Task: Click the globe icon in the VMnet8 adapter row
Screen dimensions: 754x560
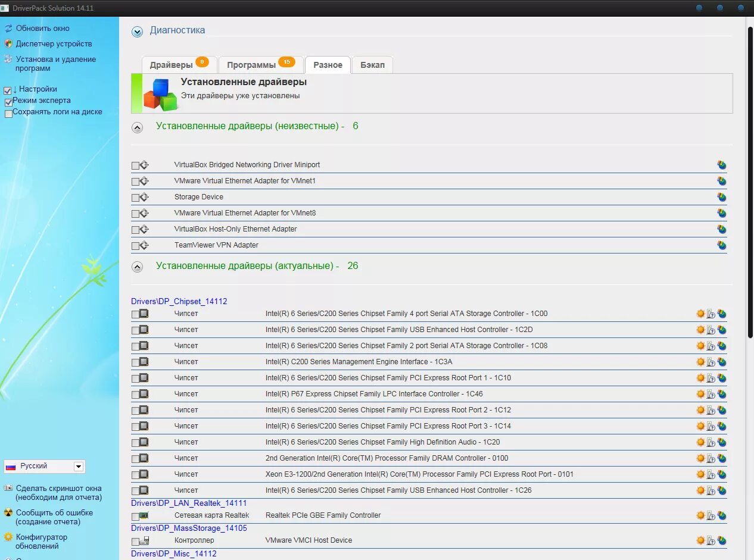Action: click(x=722, y=213)
